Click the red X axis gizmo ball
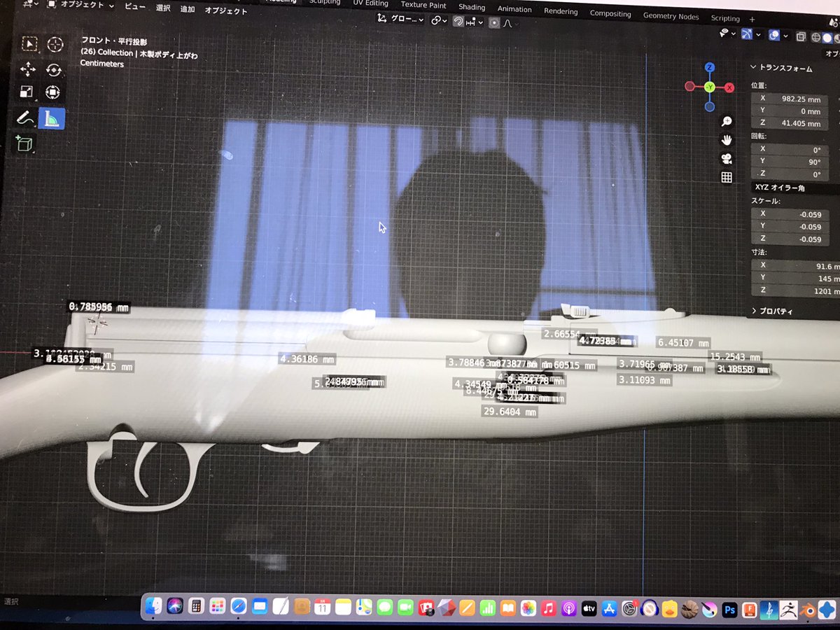 click(729, 87)
